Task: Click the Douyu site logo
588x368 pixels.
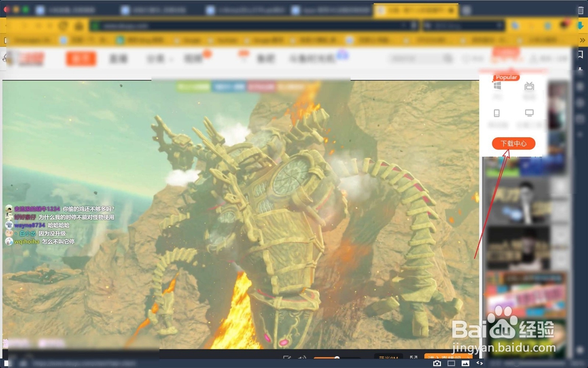Action: click(25, 58)
